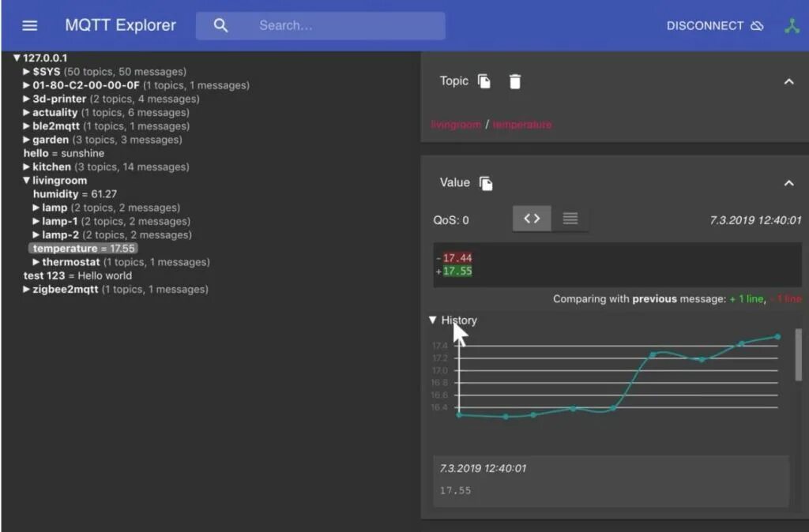Click the history panel scrollbar
This screenshot has height=532, width=809.
(798, 354)
